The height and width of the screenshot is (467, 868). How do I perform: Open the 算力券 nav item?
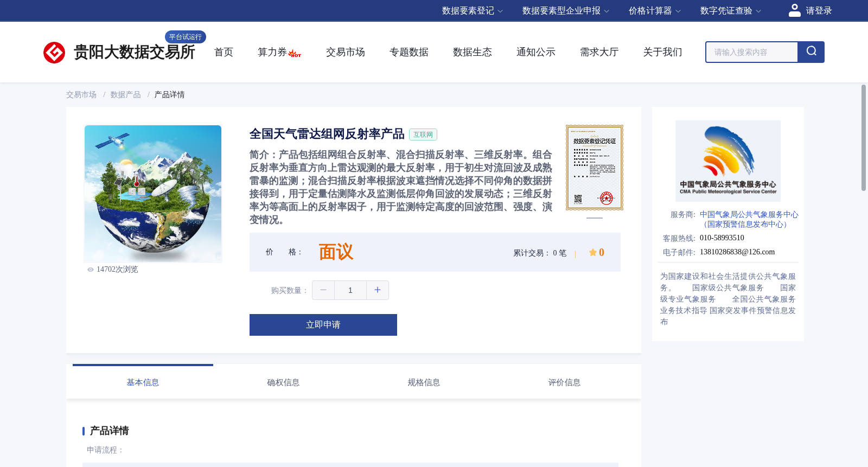click(x=272, y=52)
